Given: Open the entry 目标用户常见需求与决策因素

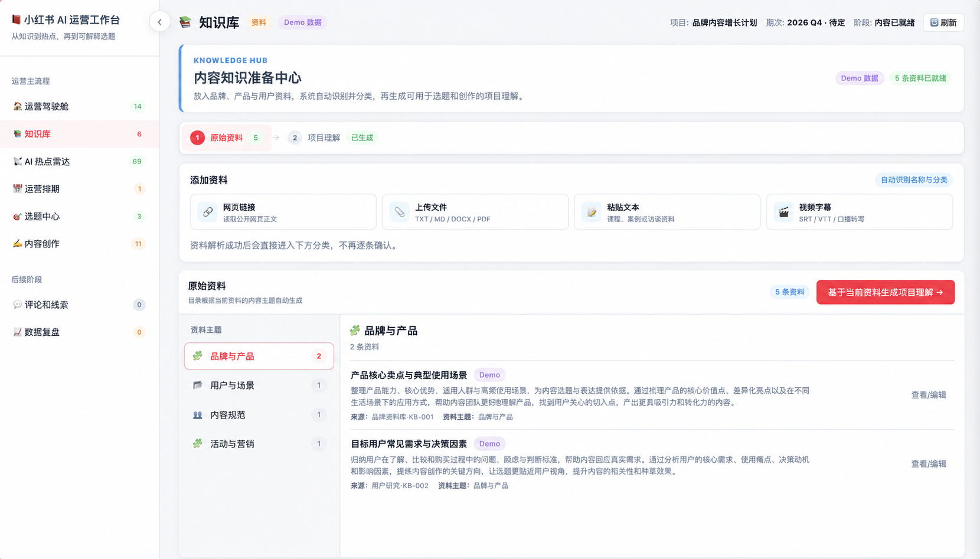Looking at the screenshot, I should click(409, 444).
